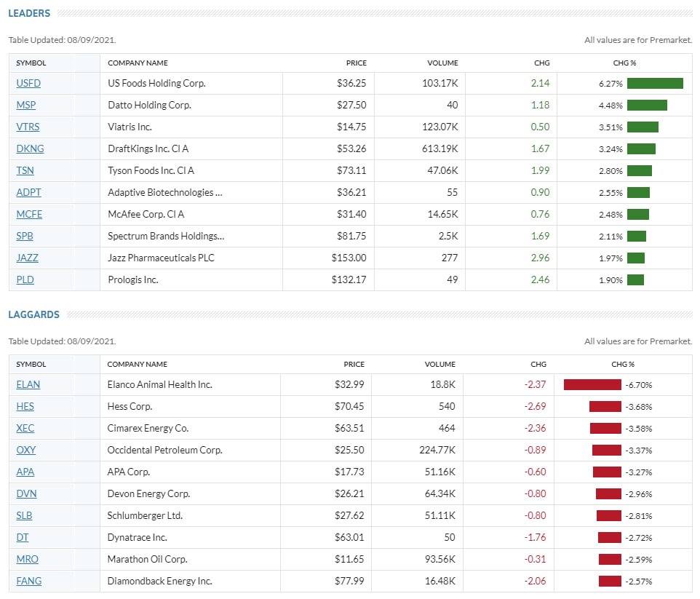Click the 2.96 change value for JAZZ
Screen dimensions: 700x599
[540, 258]
